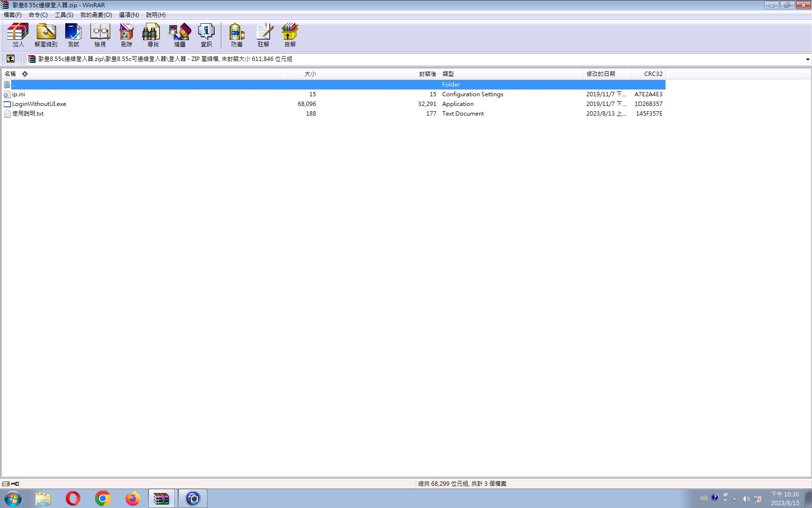Screen dimensions: 812x508
Task: Select the parent folder ".." row
Action: [x=334, y=85]
